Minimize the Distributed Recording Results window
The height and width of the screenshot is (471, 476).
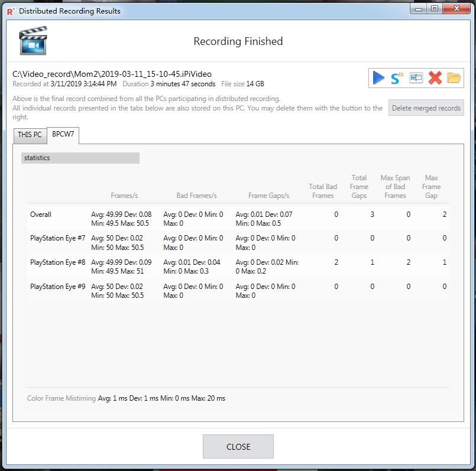click(419, 8)
